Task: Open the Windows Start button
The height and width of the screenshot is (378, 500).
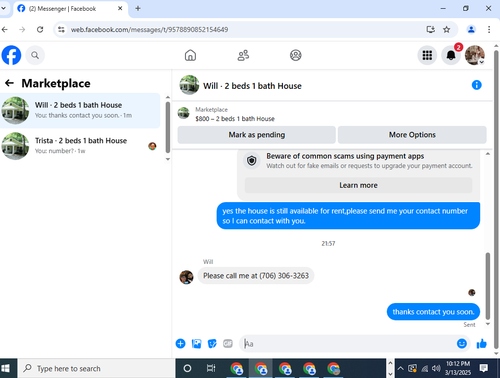Action: pyautogui.click(x=6, y=368)
